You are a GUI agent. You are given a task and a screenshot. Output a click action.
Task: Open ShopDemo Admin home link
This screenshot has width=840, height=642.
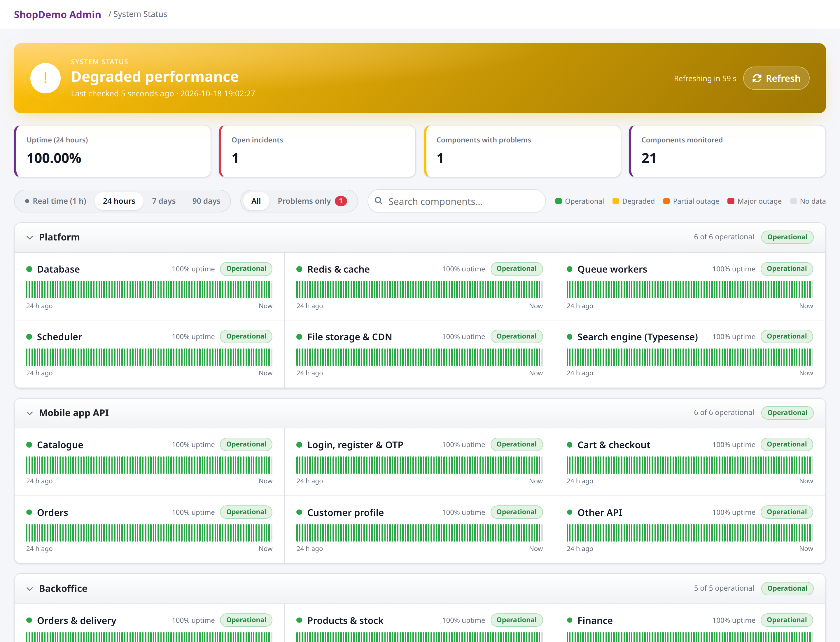pyautogui.click(x=58, y=15)
